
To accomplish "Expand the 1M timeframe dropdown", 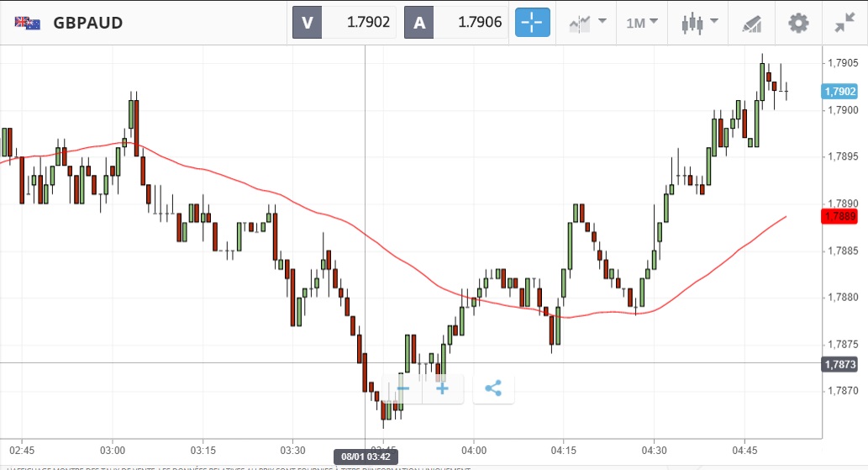I will [x=642, y=23].
